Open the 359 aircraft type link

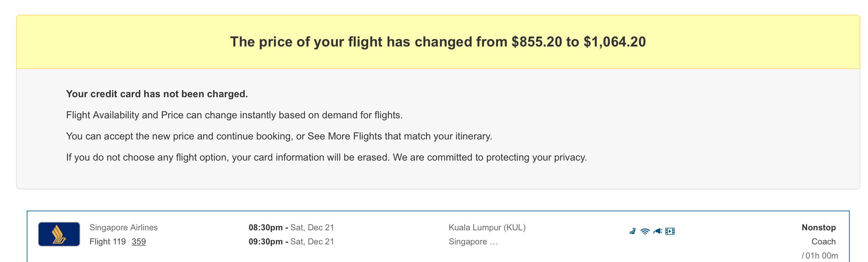139,242
